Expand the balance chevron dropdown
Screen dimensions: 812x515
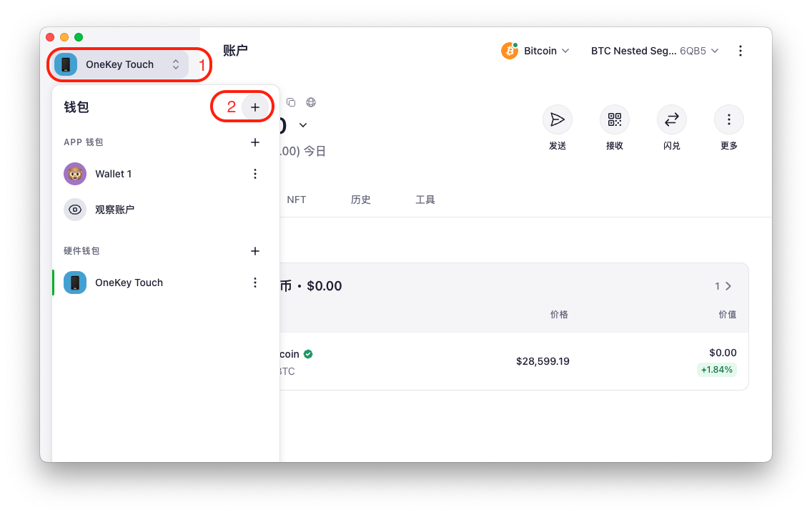pos(303,125)
